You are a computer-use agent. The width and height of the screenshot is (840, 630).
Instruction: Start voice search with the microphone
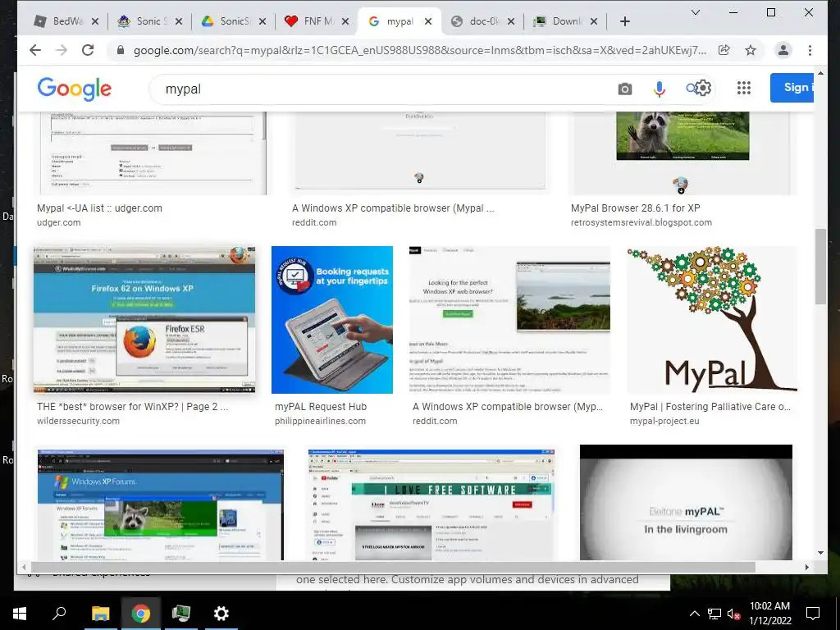coord(660,89)
